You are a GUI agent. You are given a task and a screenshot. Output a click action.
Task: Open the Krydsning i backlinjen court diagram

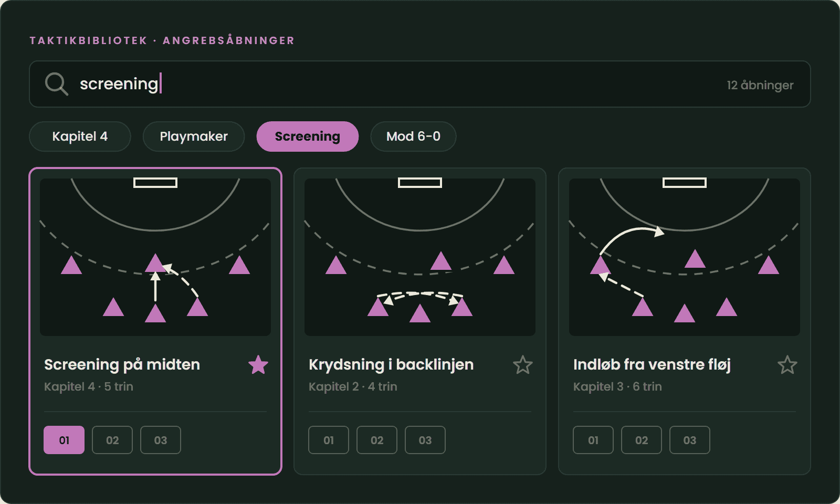click(420, 257)
